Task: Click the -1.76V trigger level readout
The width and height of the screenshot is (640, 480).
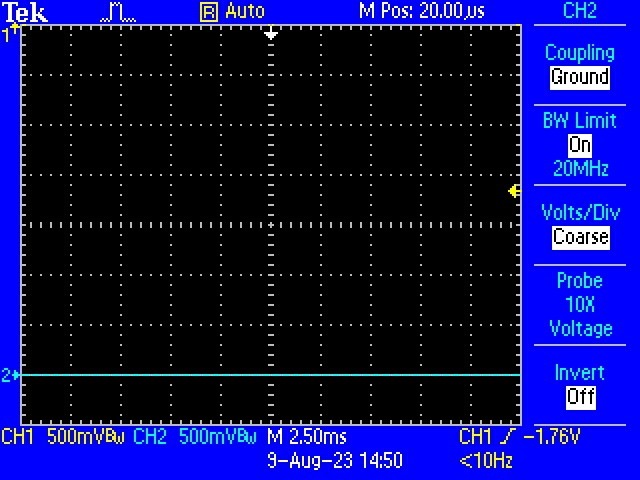Action: 552,437
